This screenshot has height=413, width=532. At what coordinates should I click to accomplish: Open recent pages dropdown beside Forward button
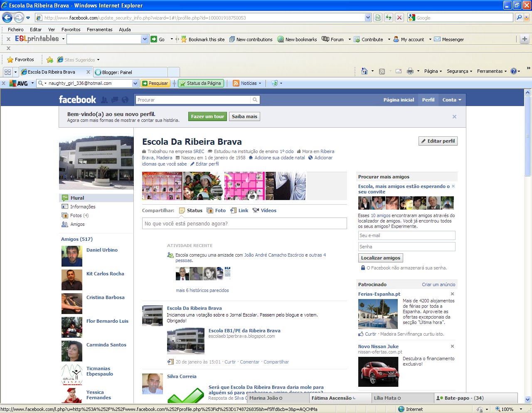click(28, 18)
